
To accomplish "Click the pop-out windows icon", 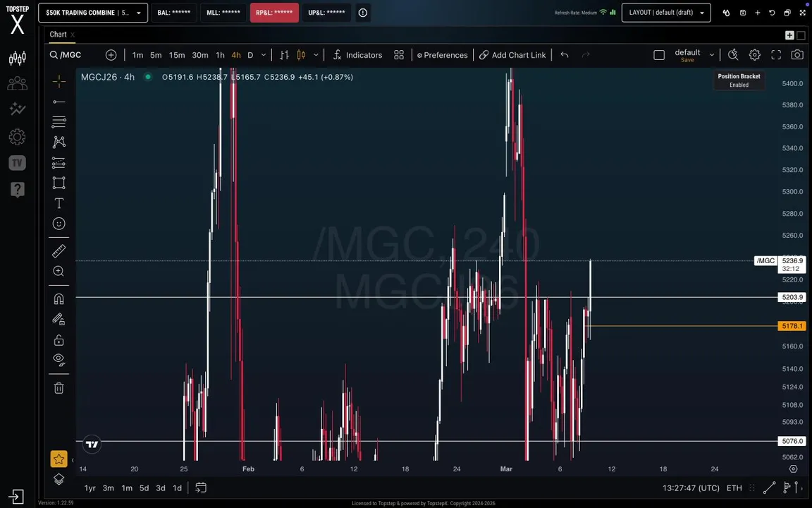I will (x=787, y=13).
